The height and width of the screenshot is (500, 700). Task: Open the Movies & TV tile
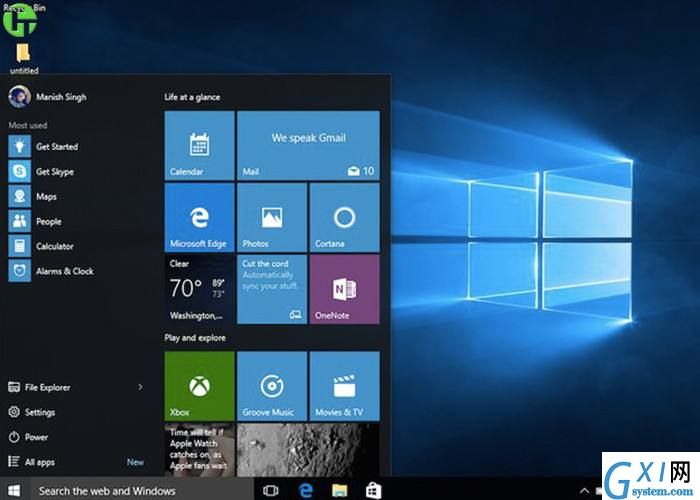[x=345, y=386]
